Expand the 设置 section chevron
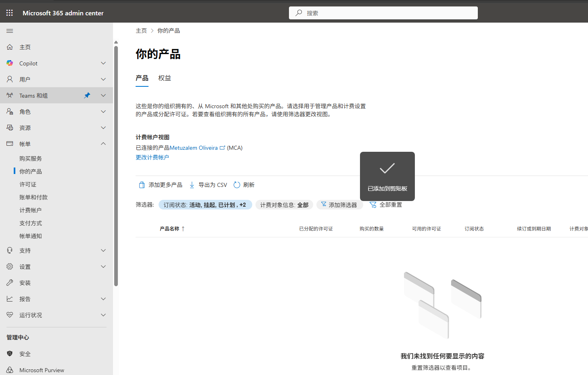Viewport: 588px width, 375px height. [103, 267]
